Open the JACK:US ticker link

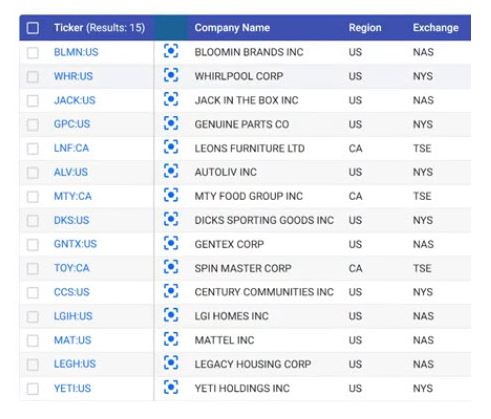[x=75, y=100]
